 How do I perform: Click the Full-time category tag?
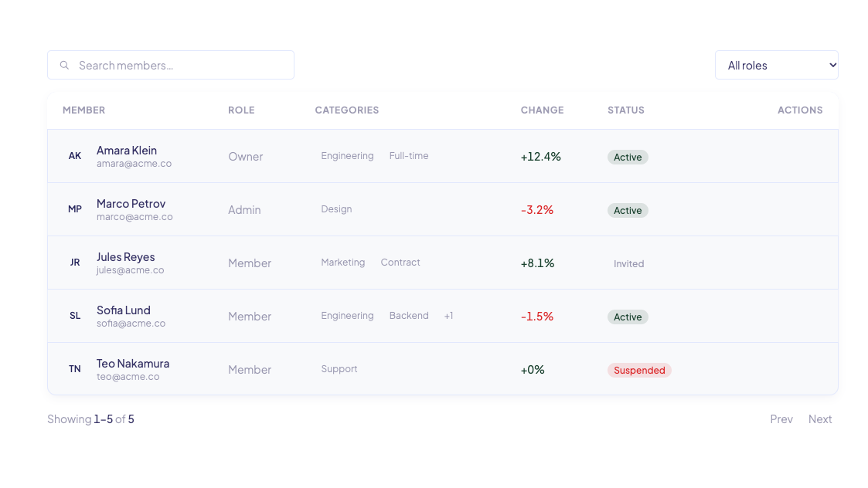409,156
